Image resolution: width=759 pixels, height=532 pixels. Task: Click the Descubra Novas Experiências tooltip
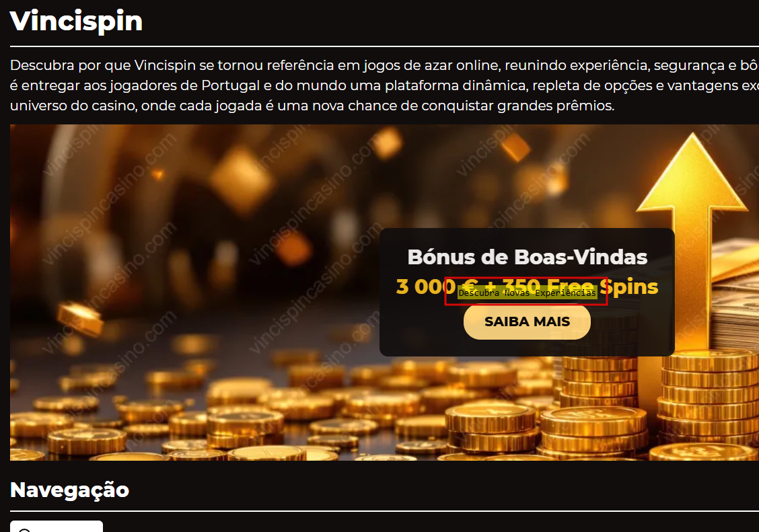tap(527, 293)
